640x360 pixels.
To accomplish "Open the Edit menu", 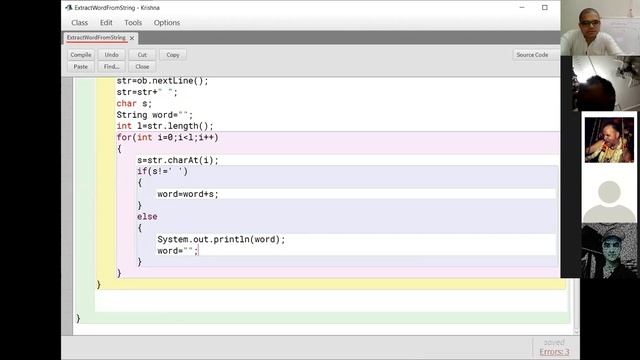I will (106, 23).
